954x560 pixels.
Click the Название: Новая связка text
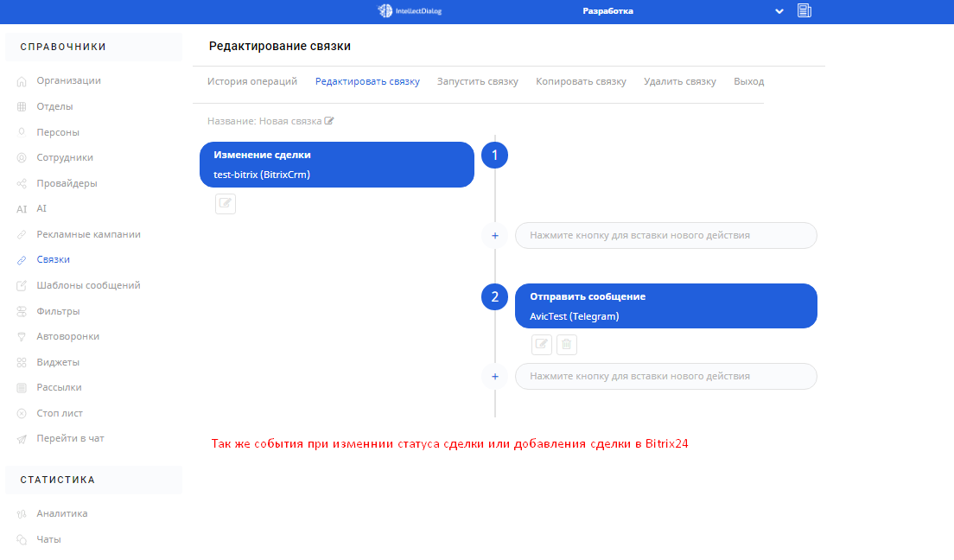(264, 121)
